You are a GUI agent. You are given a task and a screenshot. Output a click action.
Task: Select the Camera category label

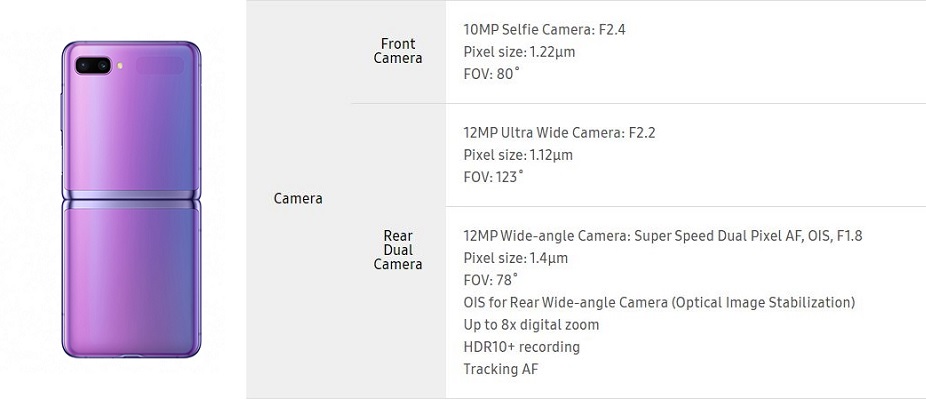pyautogui.click(x=298, y=199)
